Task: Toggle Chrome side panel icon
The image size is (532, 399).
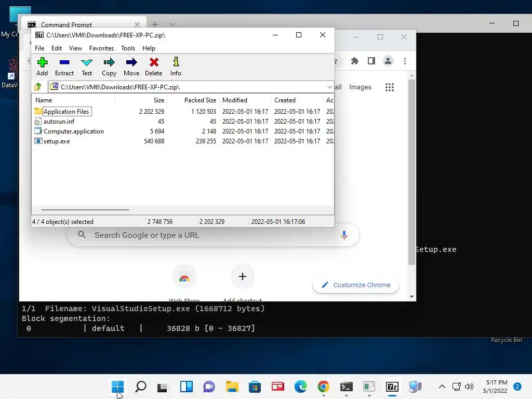Action: point(371,61)
